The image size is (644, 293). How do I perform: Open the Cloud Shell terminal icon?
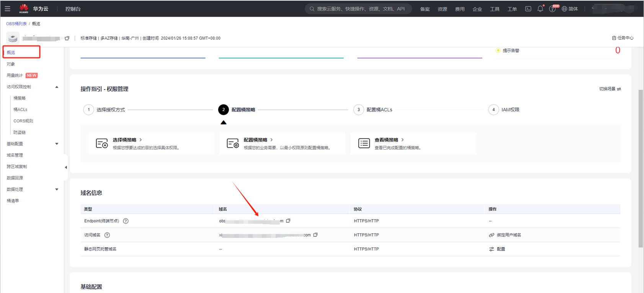pos(528,9)
